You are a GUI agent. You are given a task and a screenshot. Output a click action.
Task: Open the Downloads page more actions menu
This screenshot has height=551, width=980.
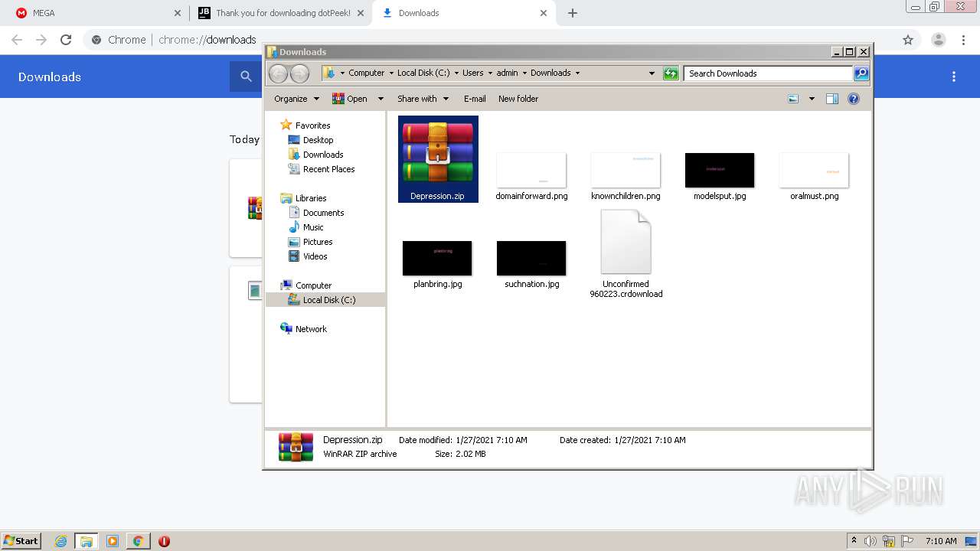point(954,77)
